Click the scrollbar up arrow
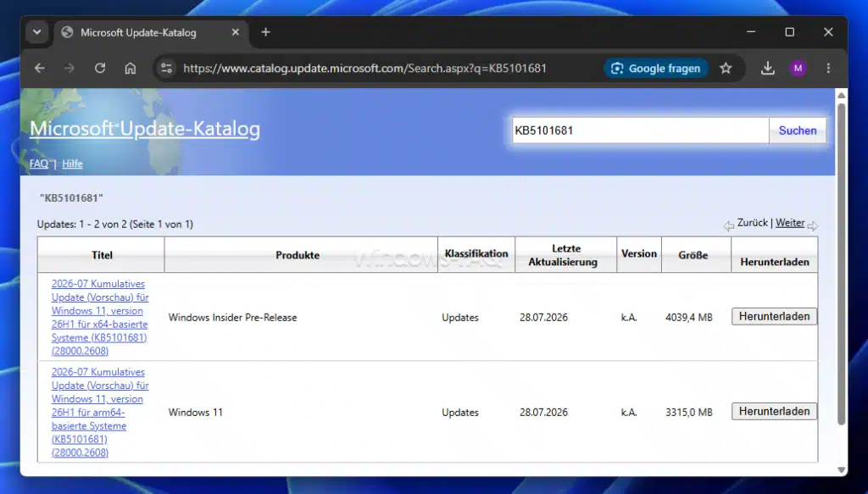This screenshot has height=494, width=868. (842, 95)
